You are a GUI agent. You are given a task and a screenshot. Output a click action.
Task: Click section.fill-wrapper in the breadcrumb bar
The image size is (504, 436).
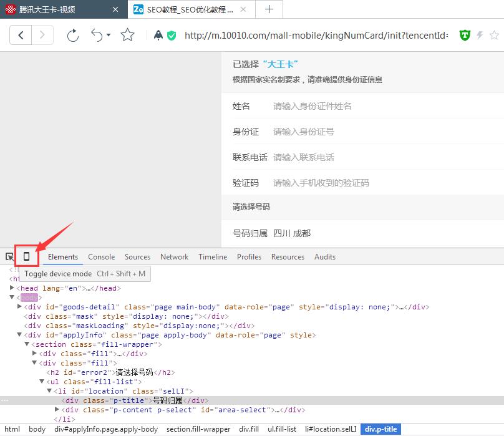198,429
